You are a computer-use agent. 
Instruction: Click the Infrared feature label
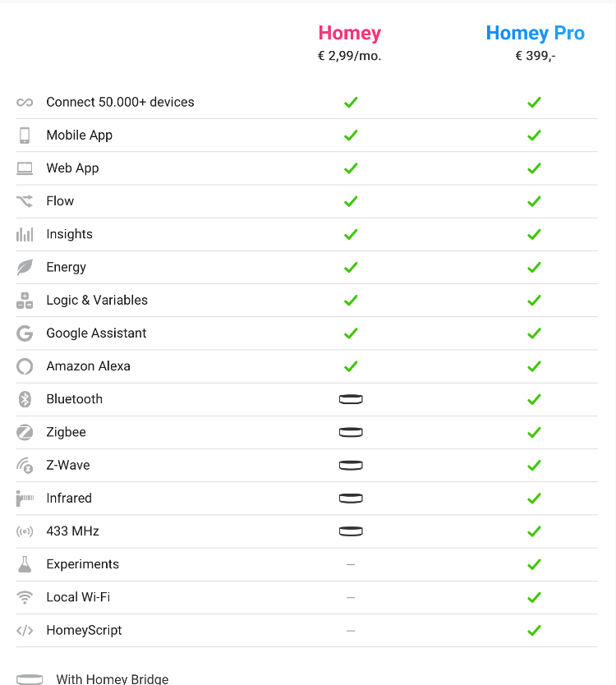point(69,499)
